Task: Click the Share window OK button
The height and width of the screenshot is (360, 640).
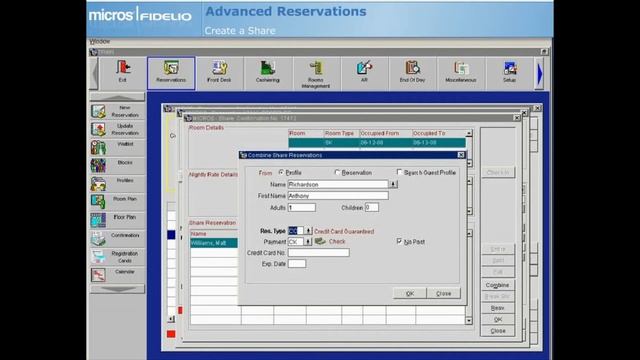Action: [498, 320]
